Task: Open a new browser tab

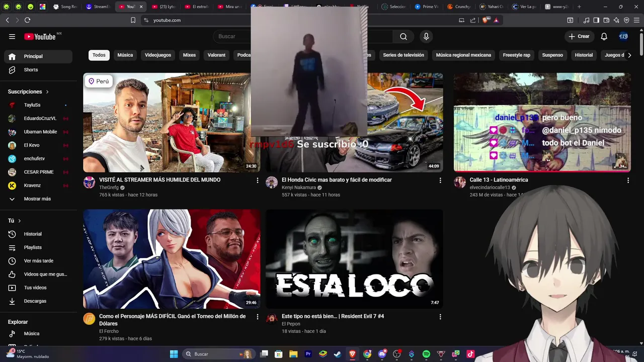Action: (579, 7)
